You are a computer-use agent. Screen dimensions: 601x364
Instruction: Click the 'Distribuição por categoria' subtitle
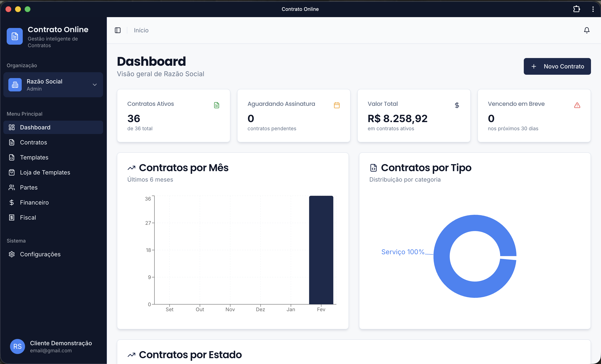[x=405, y=179]
